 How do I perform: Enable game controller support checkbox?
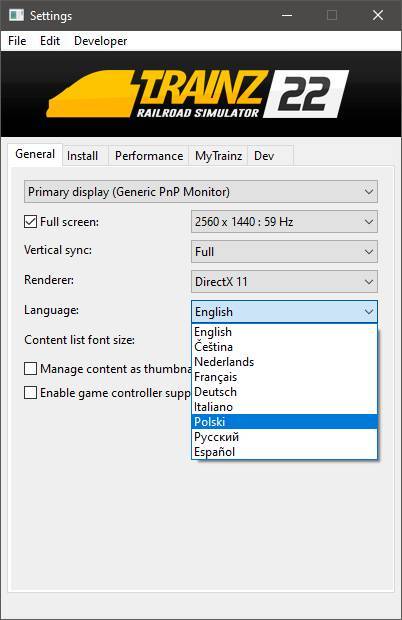coord(30,393)
